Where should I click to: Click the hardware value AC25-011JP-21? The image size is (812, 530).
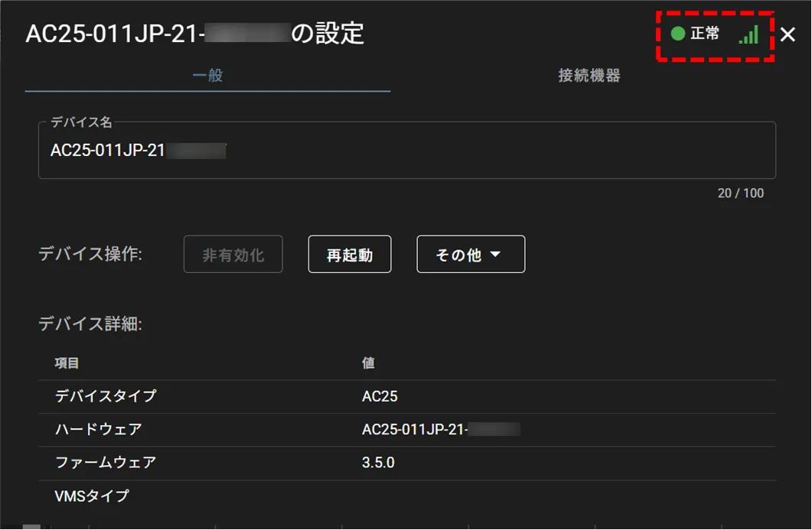415,429
